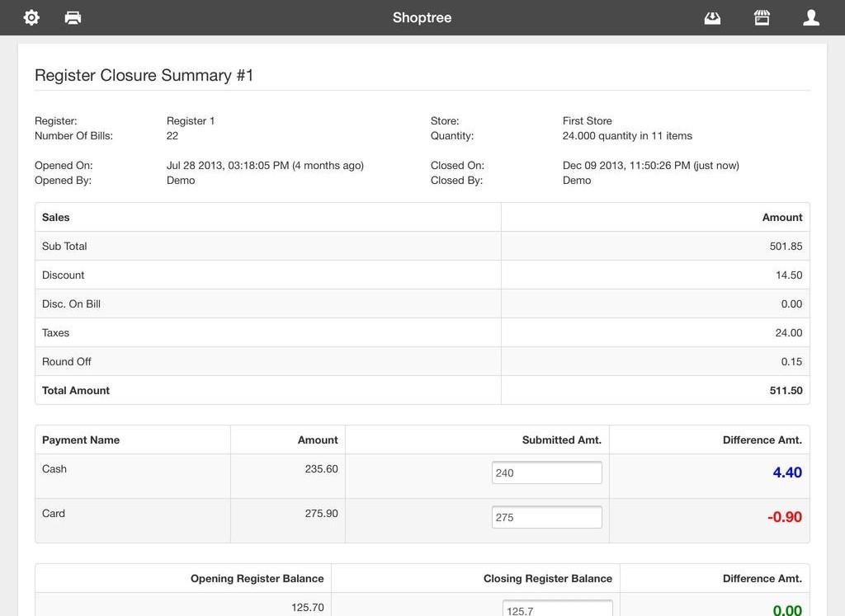Click the Sales column header
Image resolution: width=845 pixels, height=616 pixels.
56,217
